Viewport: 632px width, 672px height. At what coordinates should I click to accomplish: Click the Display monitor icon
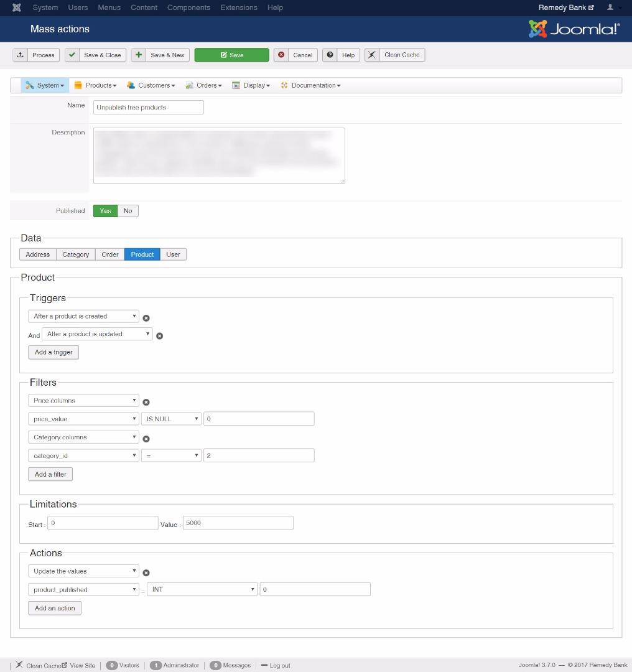coord(236,85)
